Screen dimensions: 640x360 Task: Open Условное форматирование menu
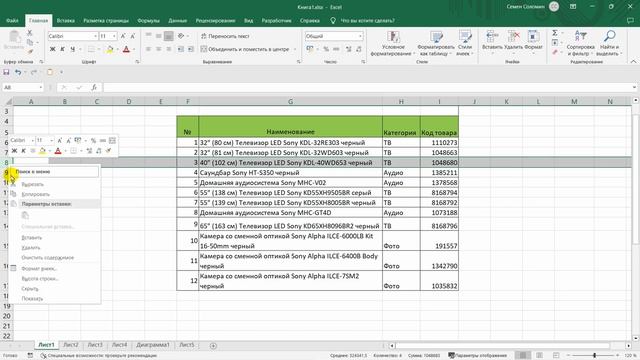(x=392, y=43)
